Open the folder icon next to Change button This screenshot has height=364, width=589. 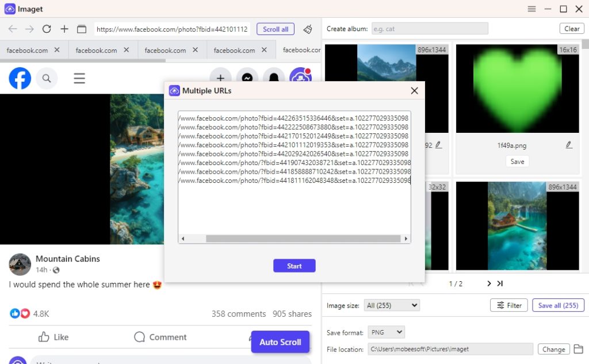point(578,349)
